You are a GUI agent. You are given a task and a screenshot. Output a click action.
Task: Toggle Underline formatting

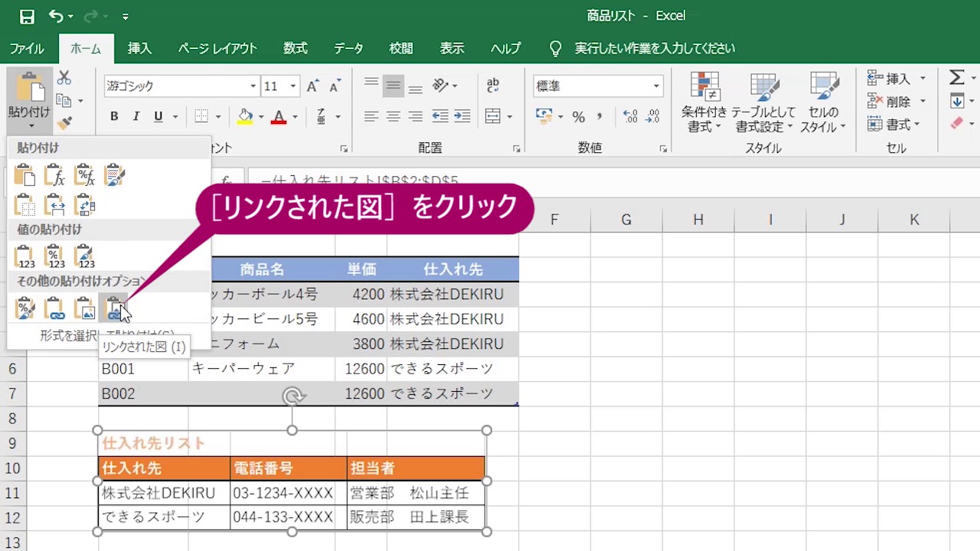158,116
